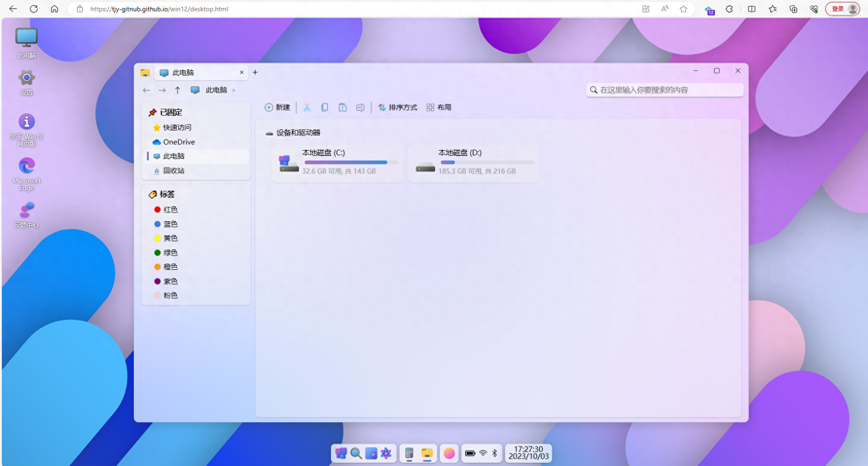Click the Wi-Fi icon in tray

pyautogui.click(x=483, y=453)
